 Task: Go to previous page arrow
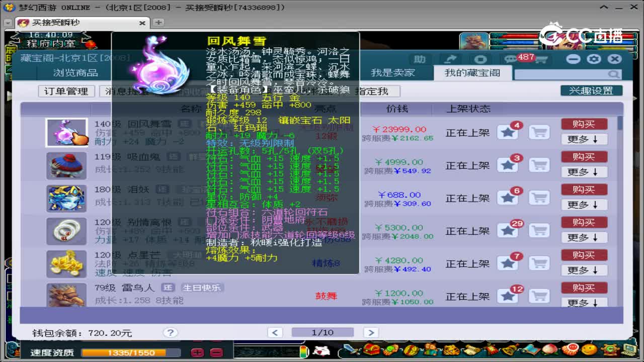[x=275, y=332]
